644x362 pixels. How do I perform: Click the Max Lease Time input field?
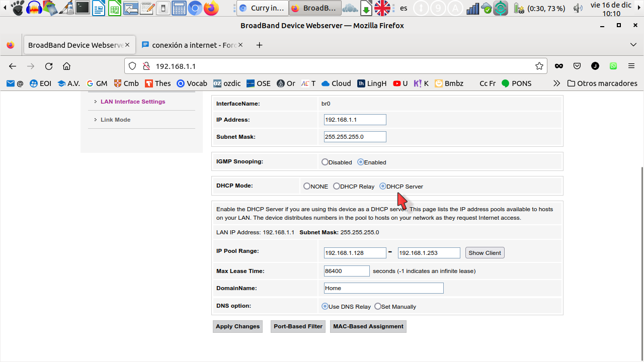tap(347, 271)
